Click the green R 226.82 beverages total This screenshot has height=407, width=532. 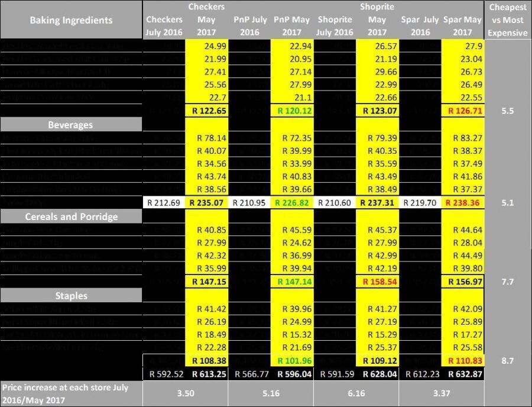pos(292,203)
